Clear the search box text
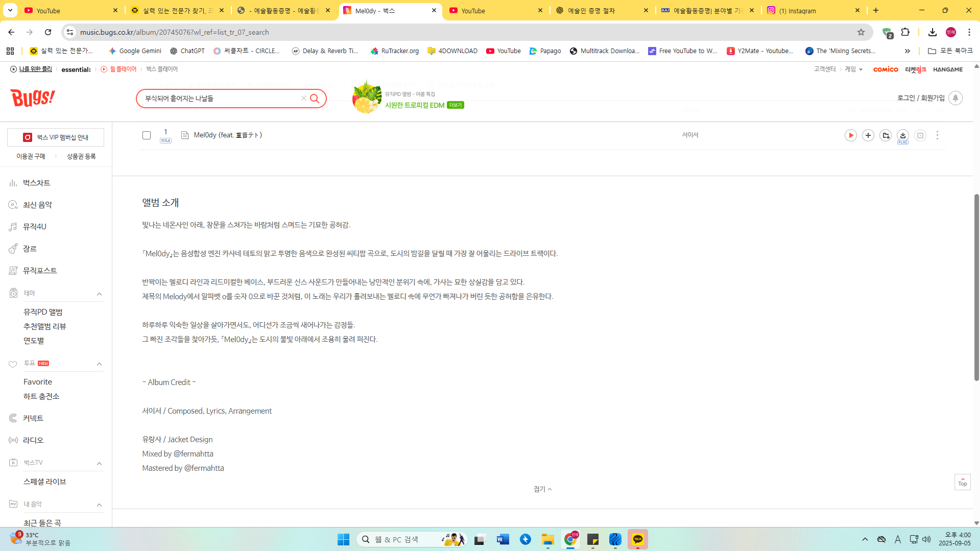This screenshot has height=551, width=980. coord(303,98)
